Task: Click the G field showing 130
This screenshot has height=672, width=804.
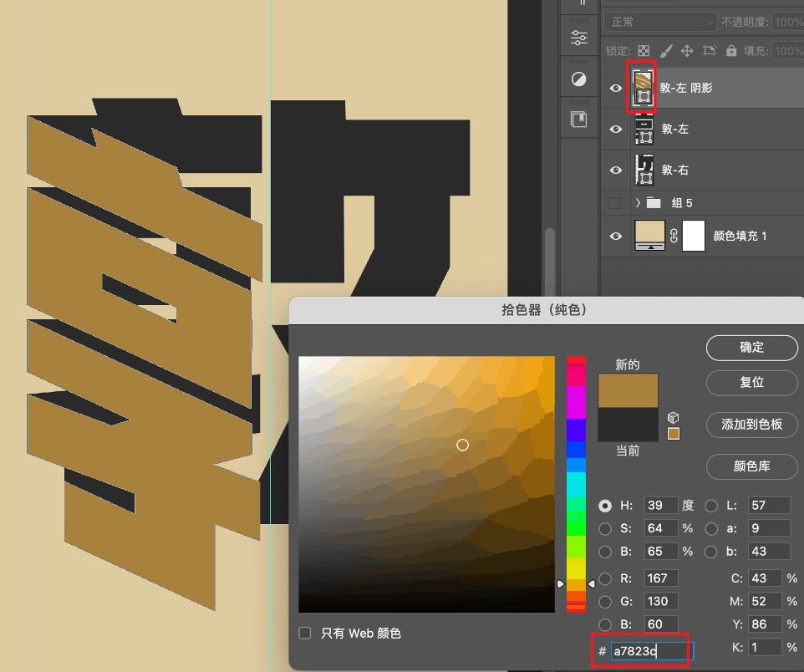Action: (x=661, y=601)
